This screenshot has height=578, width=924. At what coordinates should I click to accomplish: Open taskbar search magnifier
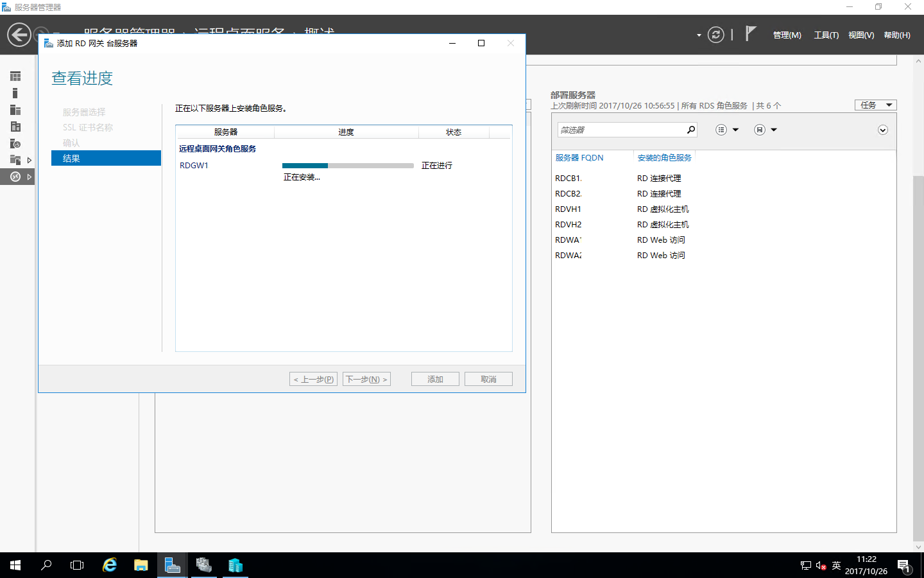(46, 565)
